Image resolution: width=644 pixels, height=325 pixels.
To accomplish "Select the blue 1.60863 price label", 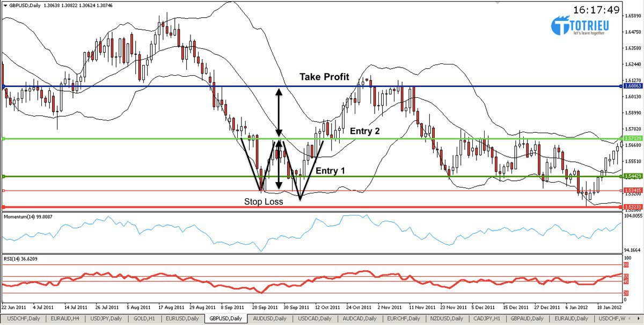I will point(631,86).
